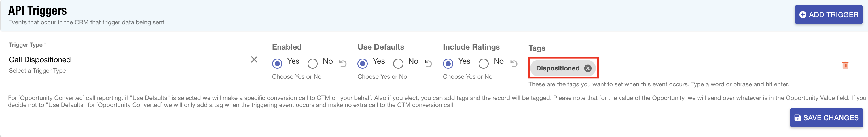The width and height of the screenshot is (868, 137).
Task: Open the Trigger Type dropdown
Action: [128, 60]
